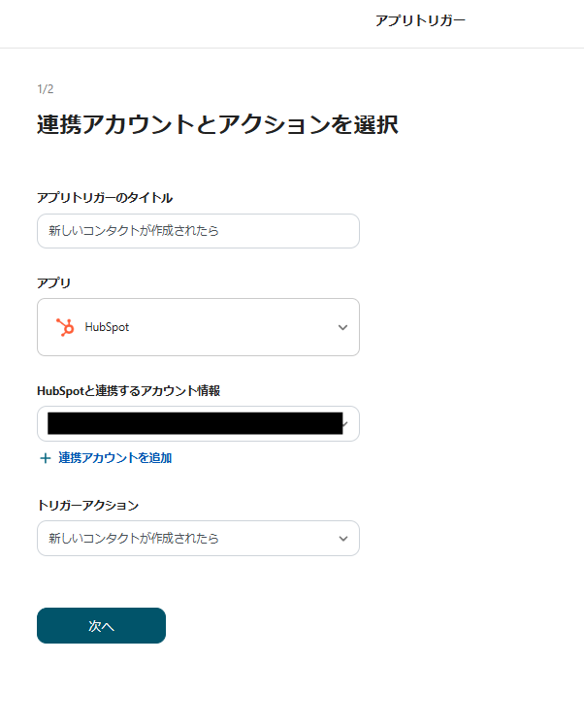Viewport: 584px width, 728px height.
Task: Click the アプリトリガーのタイトル label
Action: coord(105,198)
